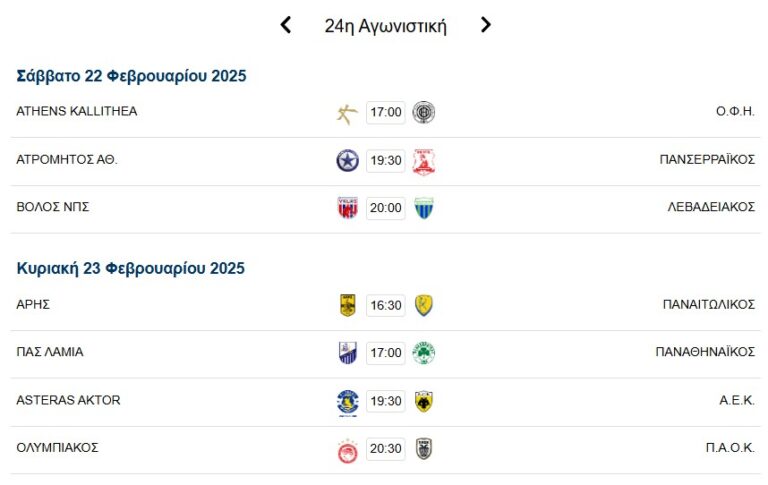The image size is (768, 485).
Task: Click the Levadiakos green crest
Action: pyautogui.click(x=424, y=208)
